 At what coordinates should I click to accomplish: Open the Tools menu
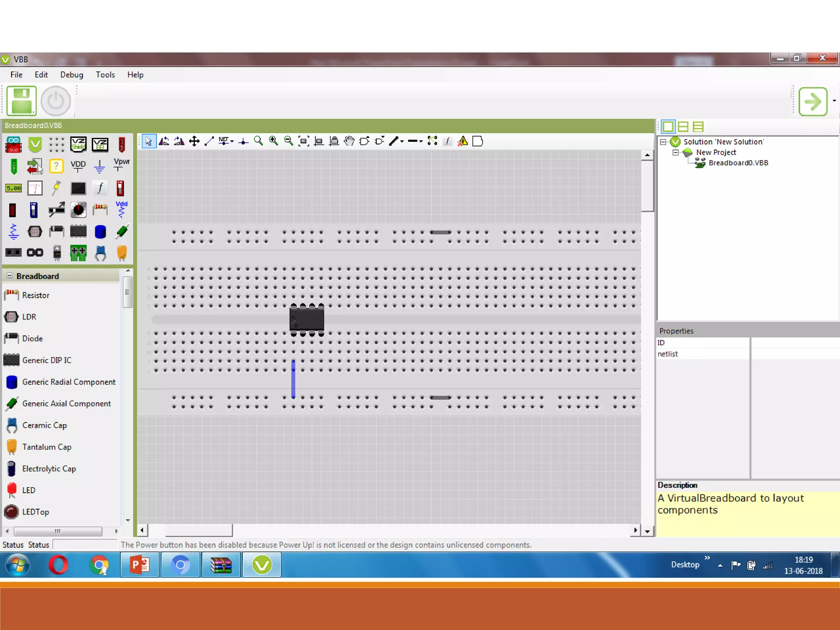pos(105,75)
